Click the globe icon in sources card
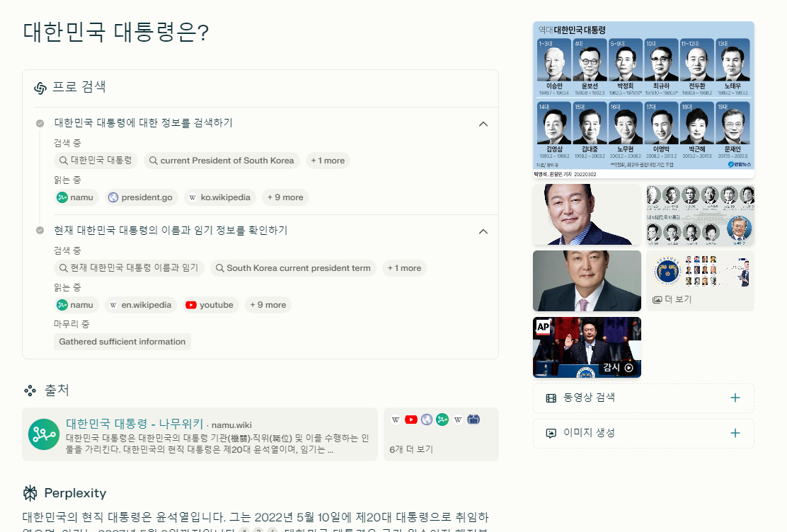787x532 pixels. 427,420
